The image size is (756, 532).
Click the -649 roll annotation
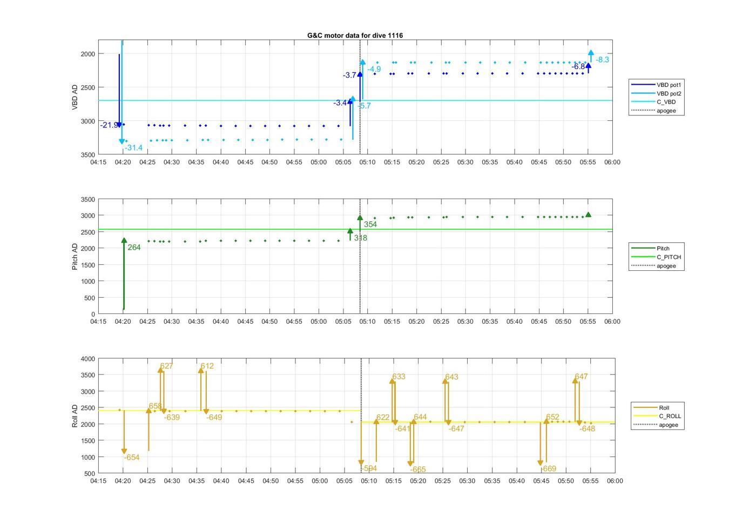point(214,418)
